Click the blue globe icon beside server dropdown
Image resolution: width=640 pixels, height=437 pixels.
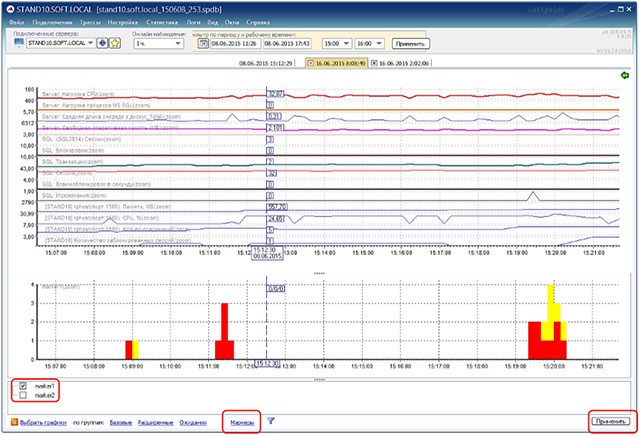pos(102,44)
